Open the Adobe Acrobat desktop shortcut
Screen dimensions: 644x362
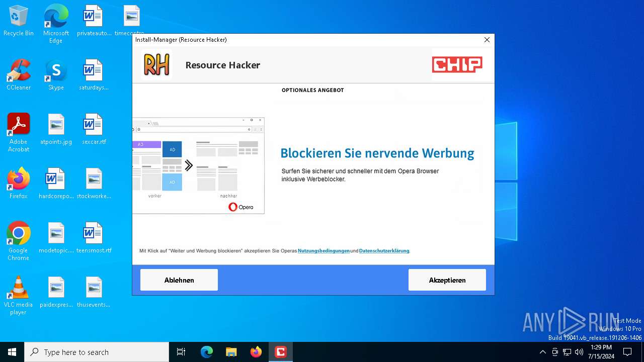coord(19,133)
